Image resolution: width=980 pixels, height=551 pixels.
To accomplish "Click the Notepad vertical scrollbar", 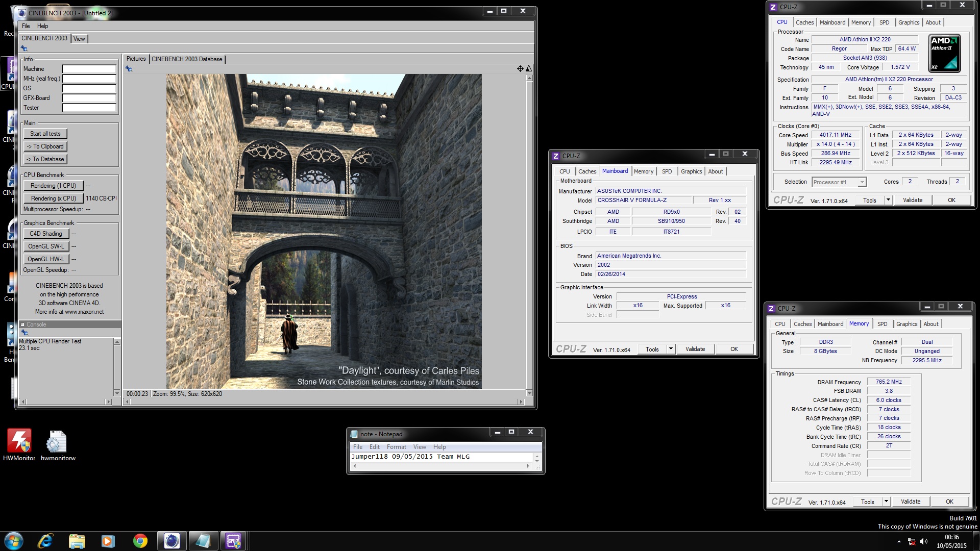I will 536,457.
